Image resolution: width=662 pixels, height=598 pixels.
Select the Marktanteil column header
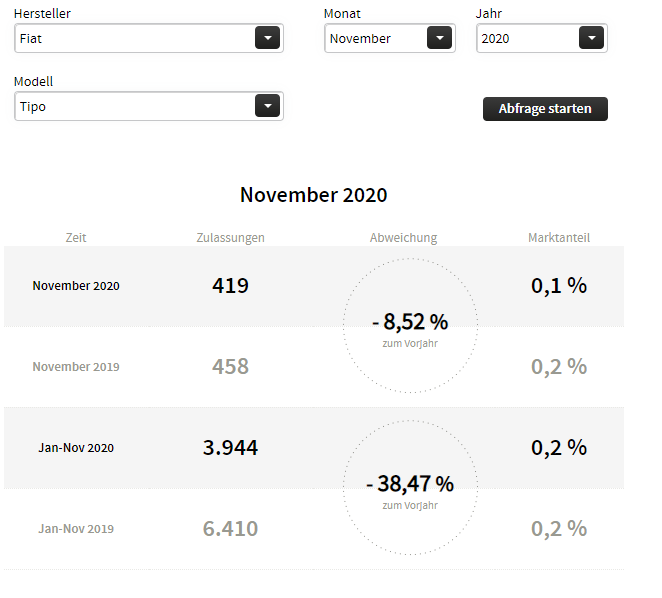tap(559, 238)
